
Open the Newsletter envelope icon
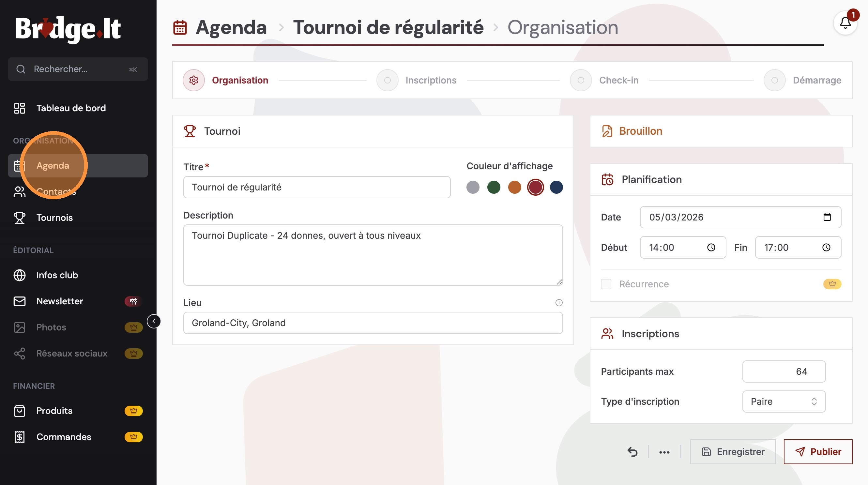click(x=19, y=301)
